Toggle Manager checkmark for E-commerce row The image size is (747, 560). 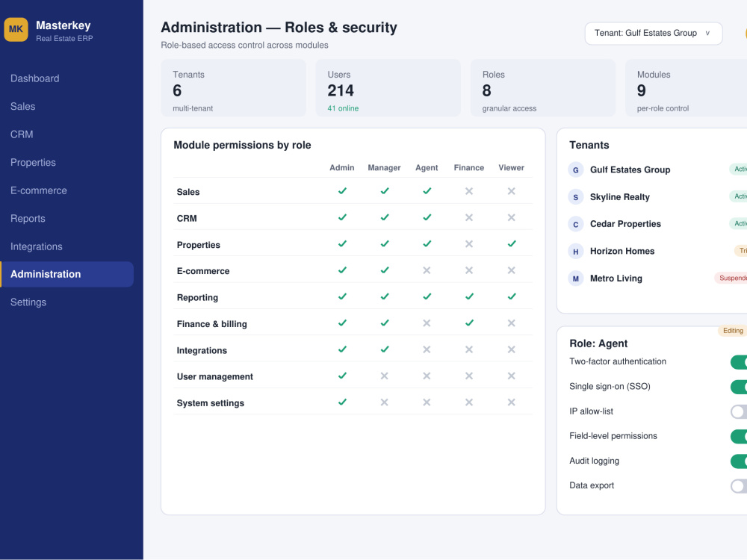pyautogui.click(x=385, y=270)
